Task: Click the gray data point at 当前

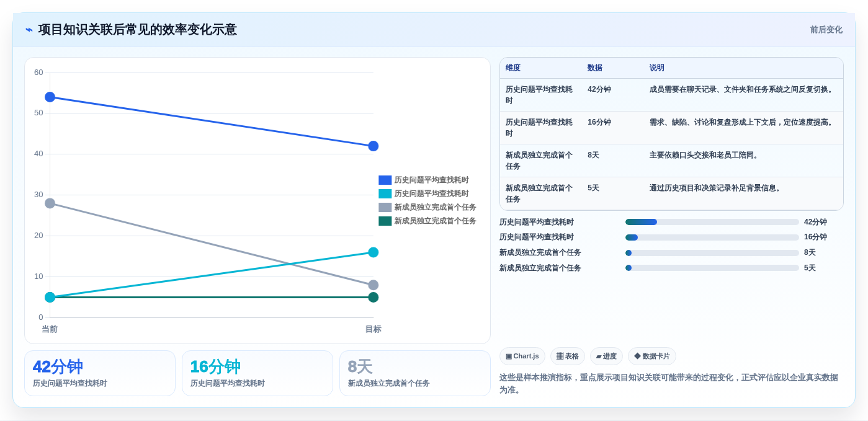Action: pos(50,203)
